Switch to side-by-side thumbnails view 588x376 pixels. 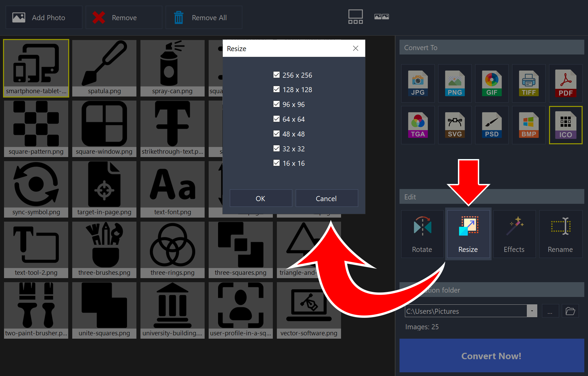tap(382, 17)
